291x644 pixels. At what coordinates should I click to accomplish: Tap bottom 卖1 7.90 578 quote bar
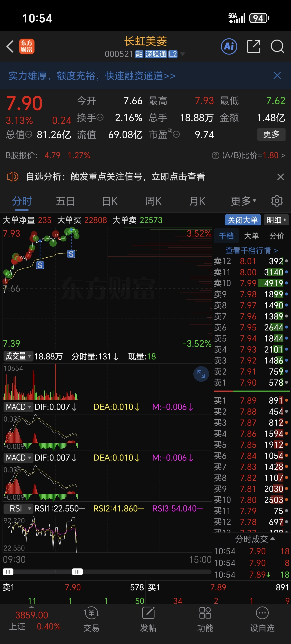pyautogui.click(x=73, y=587)
